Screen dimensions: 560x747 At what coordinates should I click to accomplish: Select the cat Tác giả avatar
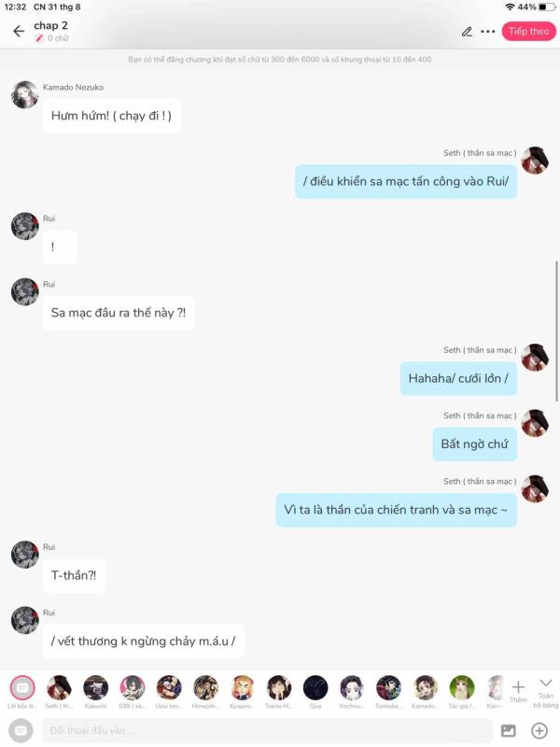[x=461, y=687]
